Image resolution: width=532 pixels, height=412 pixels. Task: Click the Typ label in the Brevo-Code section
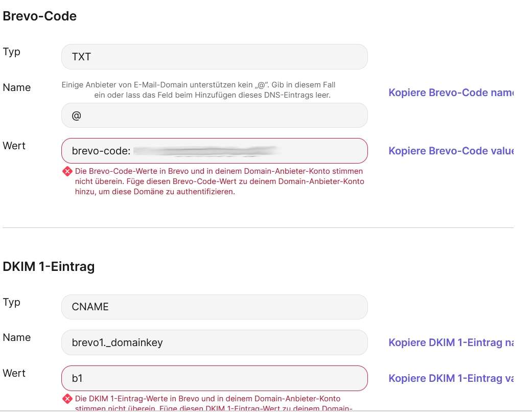coord(12,52)
